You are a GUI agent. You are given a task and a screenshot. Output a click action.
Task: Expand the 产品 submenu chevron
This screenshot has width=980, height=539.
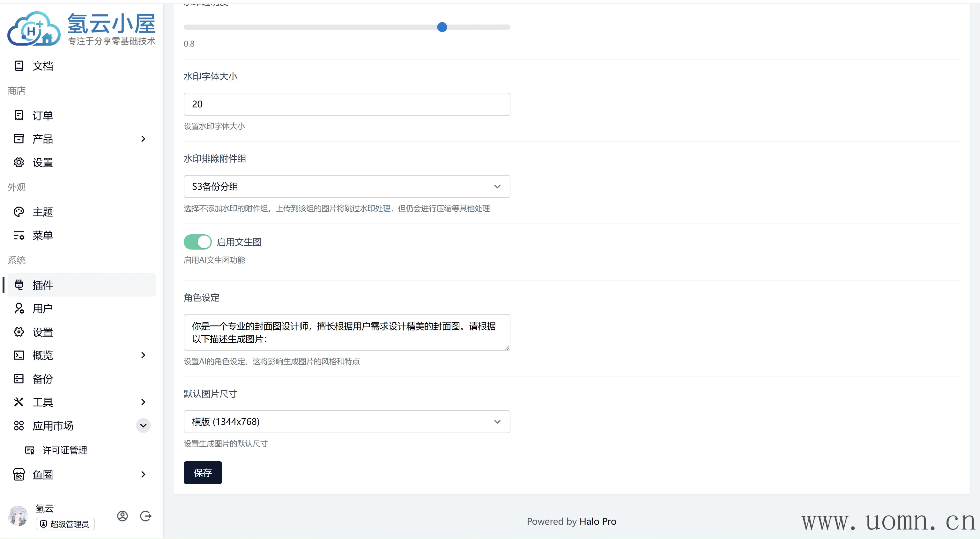coord(143,139)
